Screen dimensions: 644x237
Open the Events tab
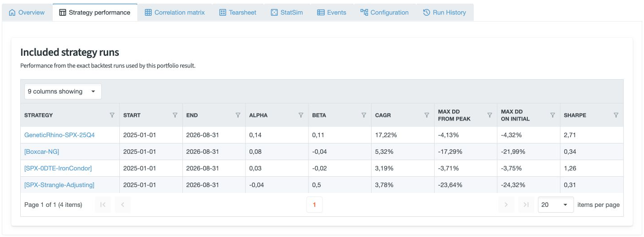332,13
